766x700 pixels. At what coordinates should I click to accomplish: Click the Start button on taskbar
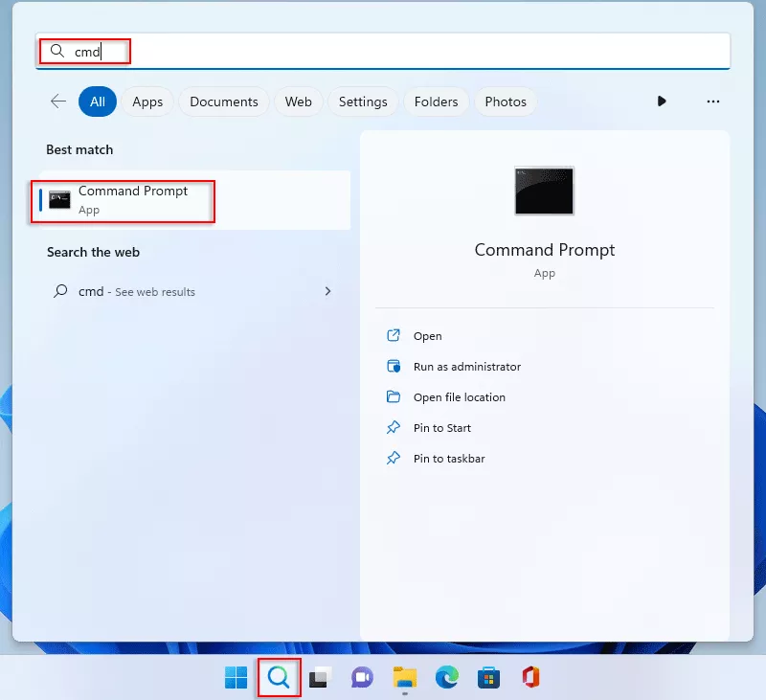[x=236, y=678]
